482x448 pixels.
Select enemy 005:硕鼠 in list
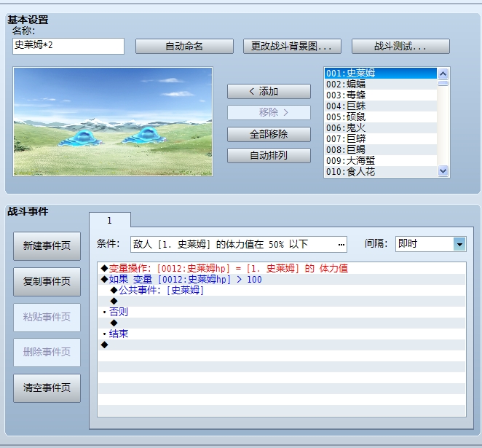click(381, 117)
